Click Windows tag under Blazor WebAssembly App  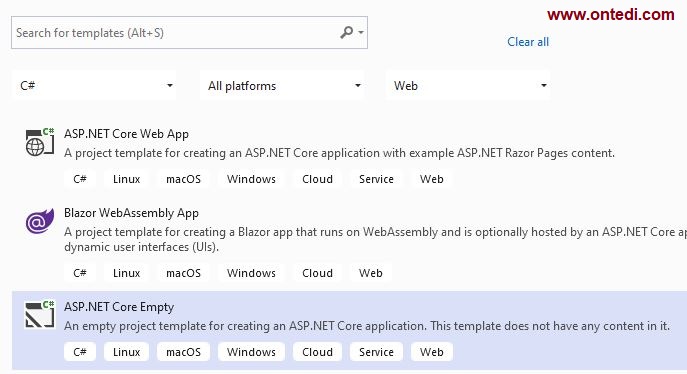pyautogui.click(x=251, y=273)
